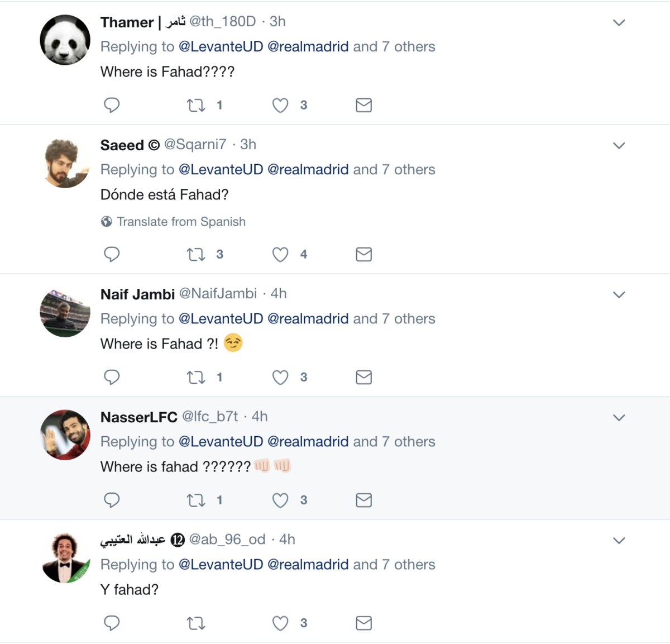Click "Translate from Spanish" link

coord(181,222)
